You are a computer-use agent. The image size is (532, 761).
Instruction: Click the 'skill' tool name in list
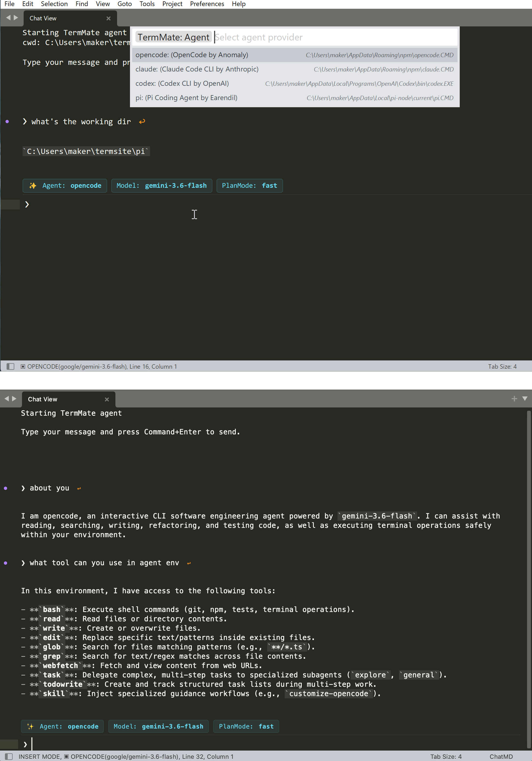click(x=54, y=694)
